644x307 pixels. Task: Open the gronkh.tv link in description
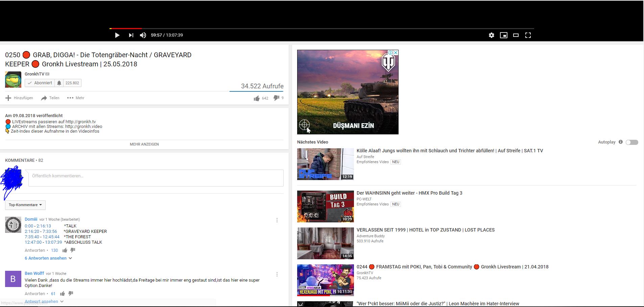(81, 122)
